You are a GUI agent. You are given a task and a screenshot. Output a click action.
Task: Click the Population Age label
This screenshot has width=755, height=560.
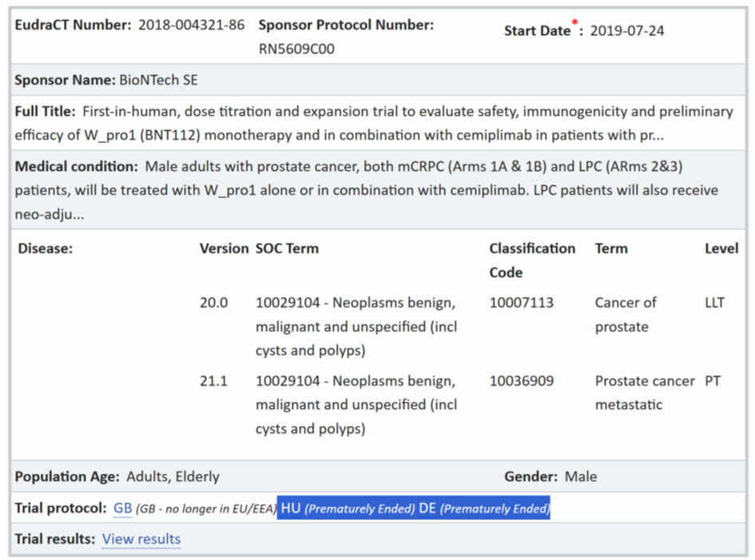click(67, 477)
